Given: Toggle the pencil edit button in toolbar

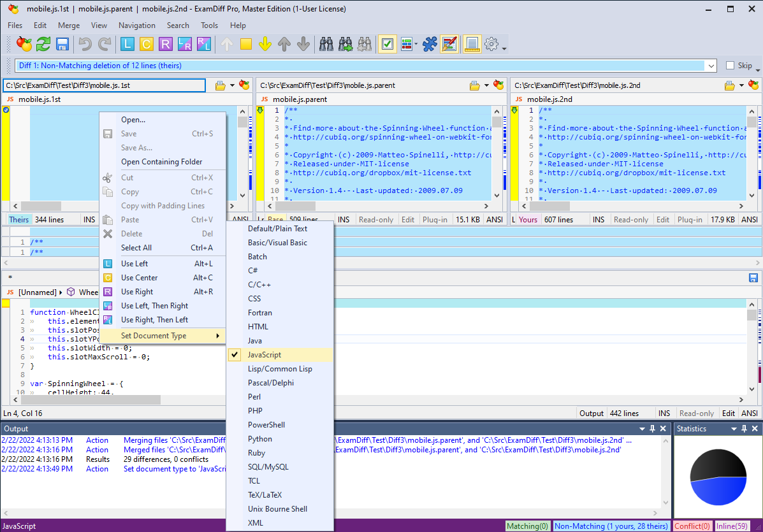Looking at the screenshot, I should click(x=449, y=44).
